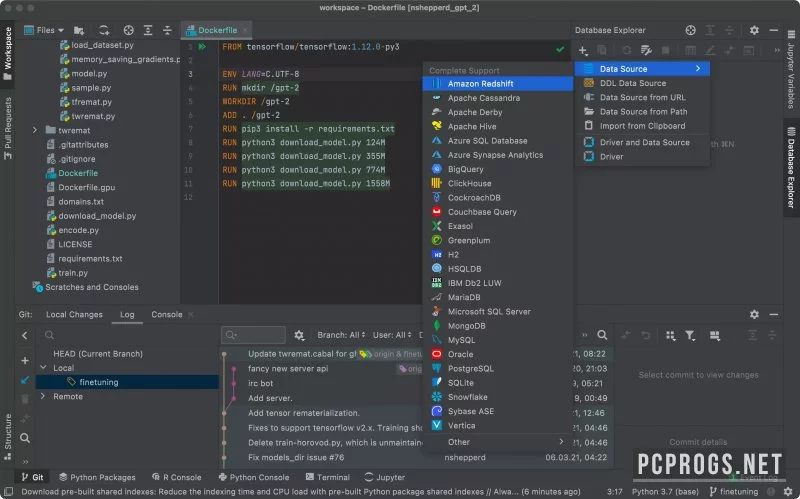Image resolution: width=800 pixels, height=499 pixels.
Task: Open Pull Requests tool window
Action: (7, 128)
